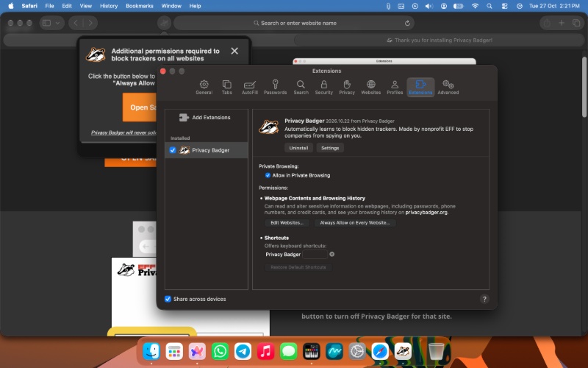Click Restore Default Shortcuts button

pos(298,267)
